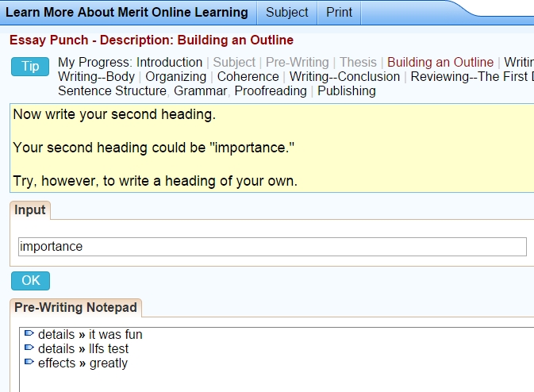Go to the Introduction progress step

click(x=169, y=63)
